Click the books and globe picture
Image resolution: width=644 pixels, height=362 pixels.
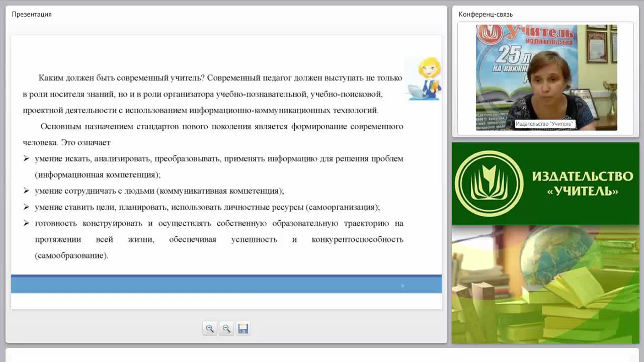pyautogui.click(x=545, y=285)
